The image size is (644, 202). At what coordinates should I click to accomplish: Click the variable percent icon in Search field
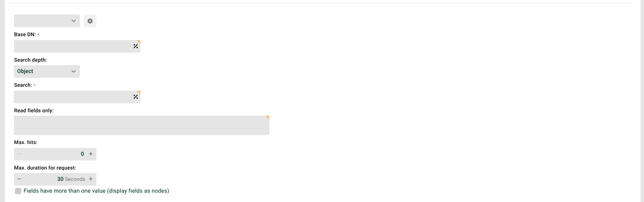[136, 97]
